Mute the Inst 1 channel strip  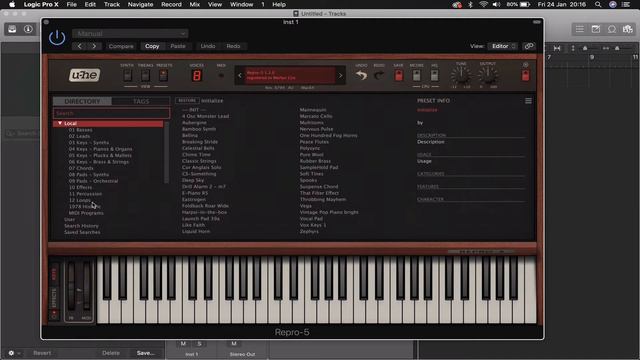tap(183, 344)
